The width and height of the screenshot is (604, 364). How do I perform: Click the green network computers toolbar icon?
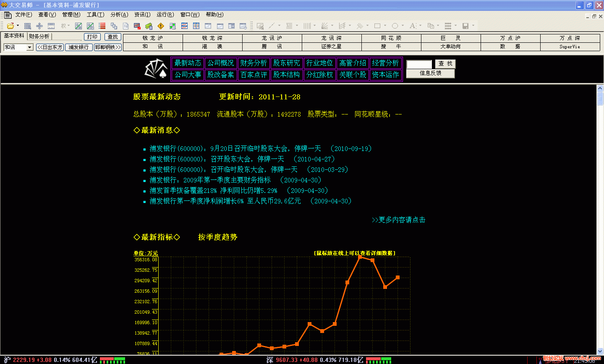click(x=172, y=26)
